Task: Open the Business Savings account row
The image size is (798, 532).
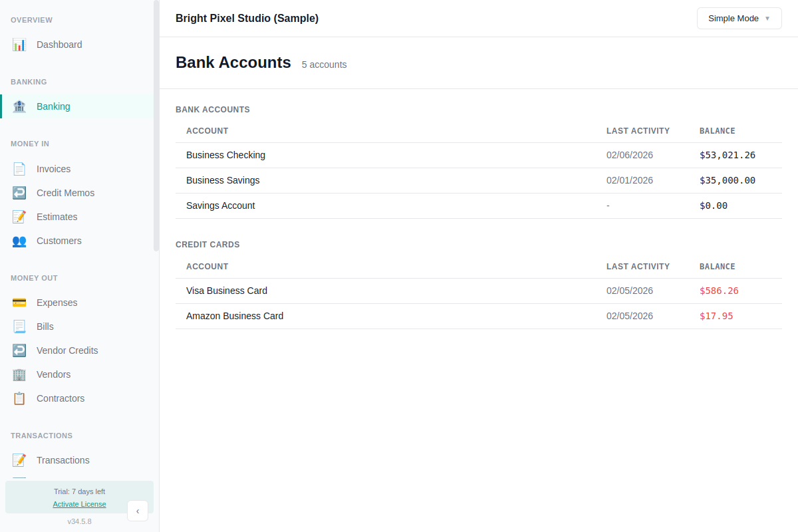Action: click(223, 180)
